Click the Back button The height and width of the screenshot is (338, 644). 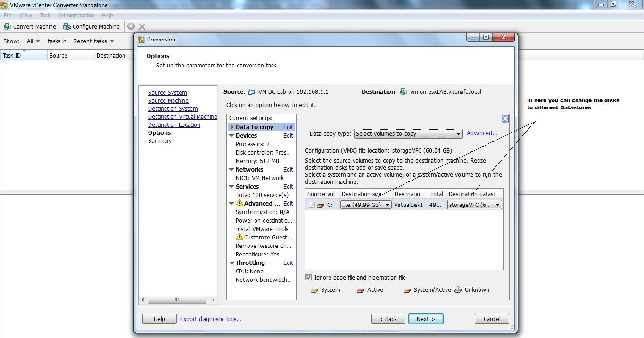[x=388, y=319]
